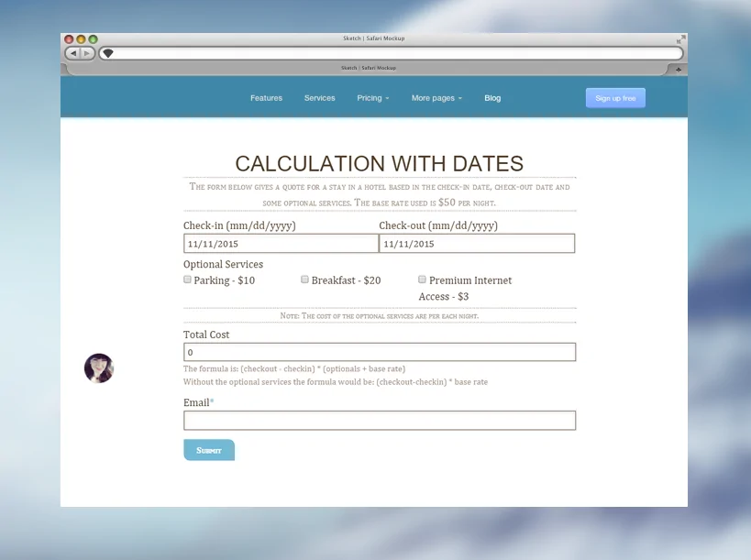Click the browser forward navigation arrow
751x560 pixels.
click(x=87, y=52)
